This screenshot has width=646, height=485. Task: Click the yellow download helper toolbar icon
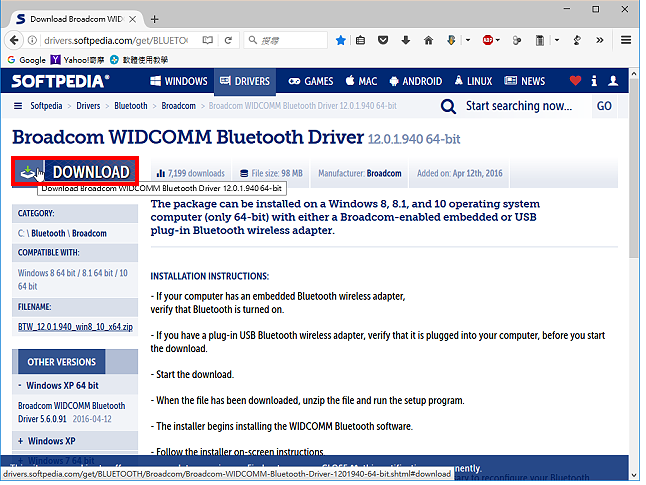click(451, 40)
